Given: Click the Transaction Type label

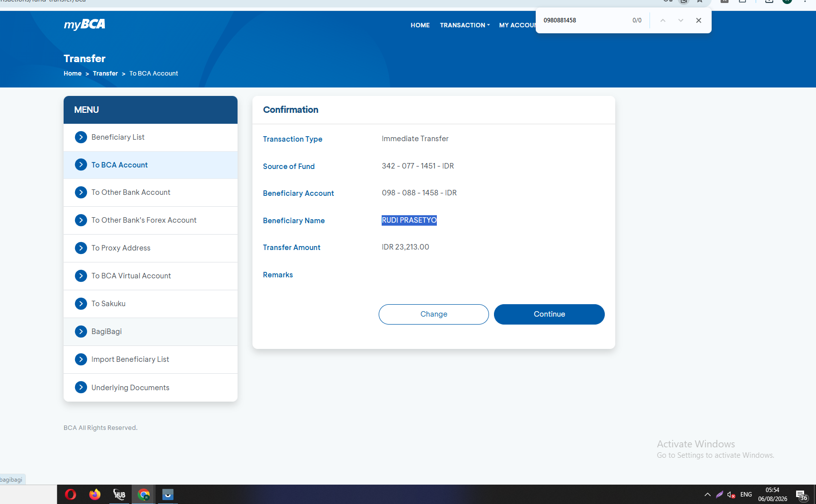Looking at the screenshot, I should (293, 139).
